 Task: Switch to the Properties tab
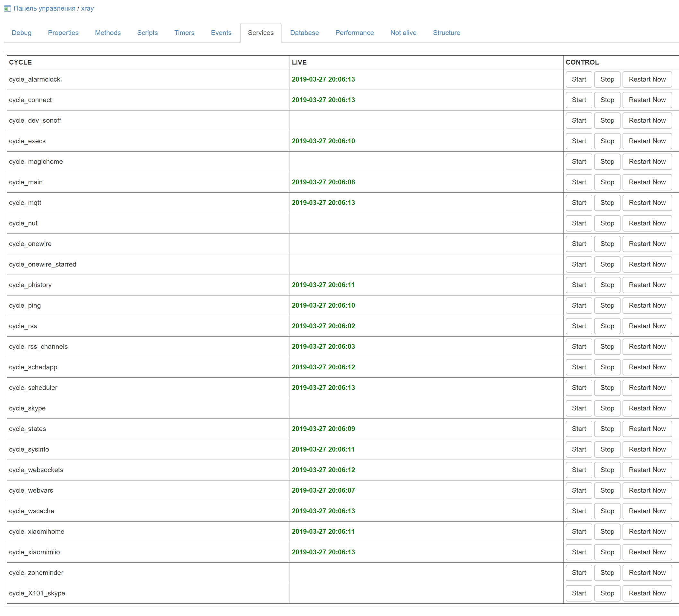pyautogui.click(x=63, y=33)
